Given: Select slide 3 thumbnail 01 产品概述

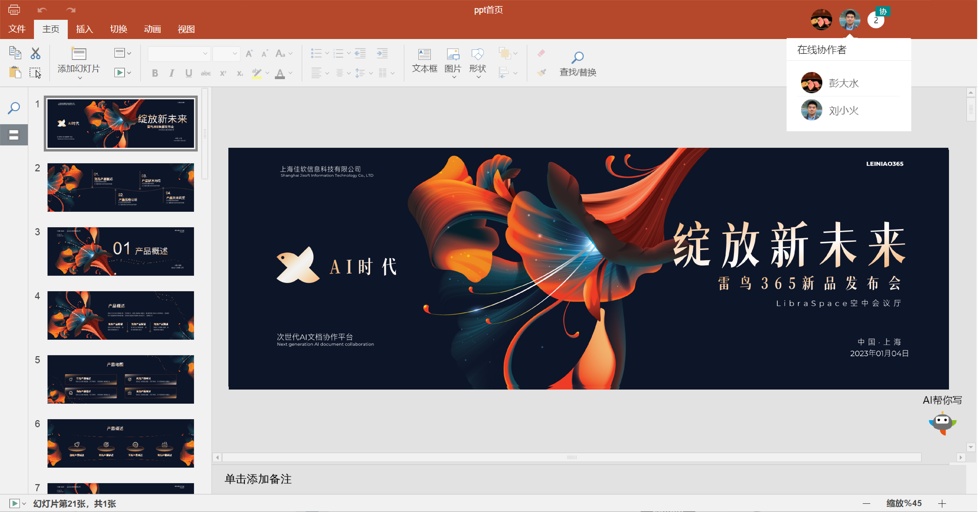Looking at the screenshot, I should coord(121,252).
